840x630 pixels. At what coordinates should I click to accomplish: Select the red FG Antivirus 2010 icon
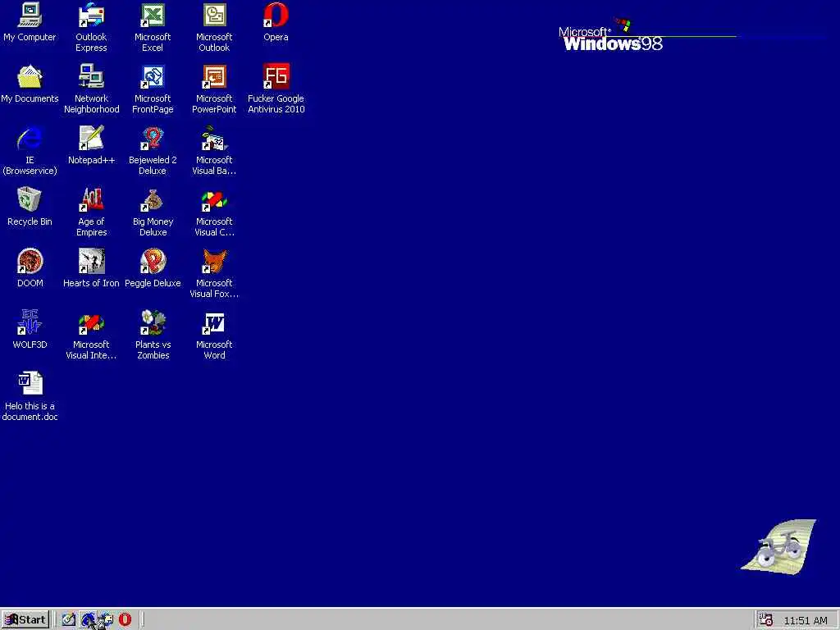click(x=276, y=76)
